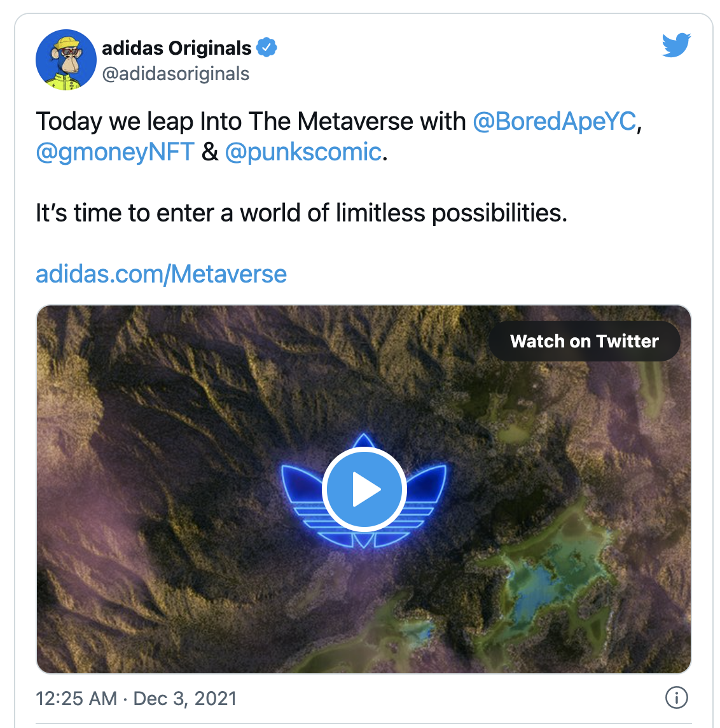Open the adidas Originals ape profile picture
This screenshot has width=720, height=728.
click(66, 60)
